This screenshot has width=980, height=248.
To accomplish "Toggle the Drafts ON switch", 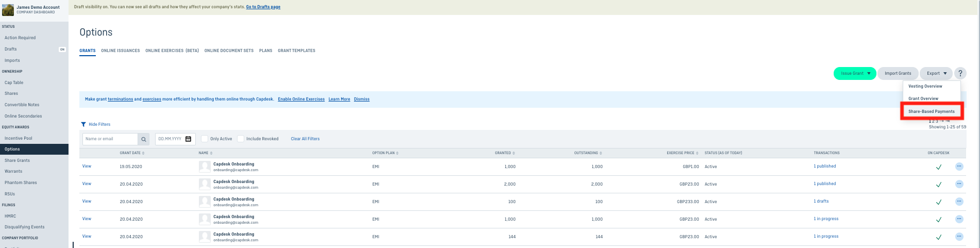I will click(x=62, y=49).
